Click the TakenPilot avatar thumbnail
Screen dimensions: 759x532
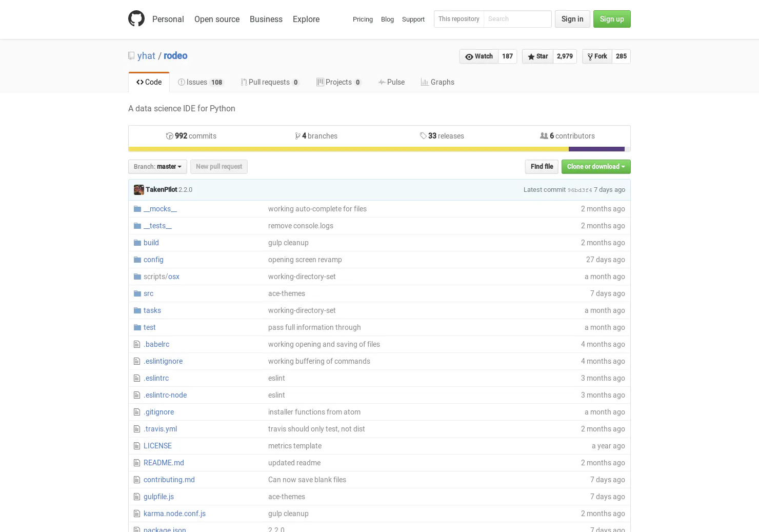(139, 190)
